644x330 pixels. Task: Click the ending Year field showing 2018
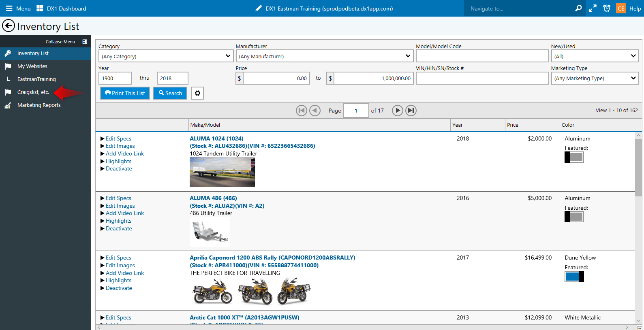(173, 78)
